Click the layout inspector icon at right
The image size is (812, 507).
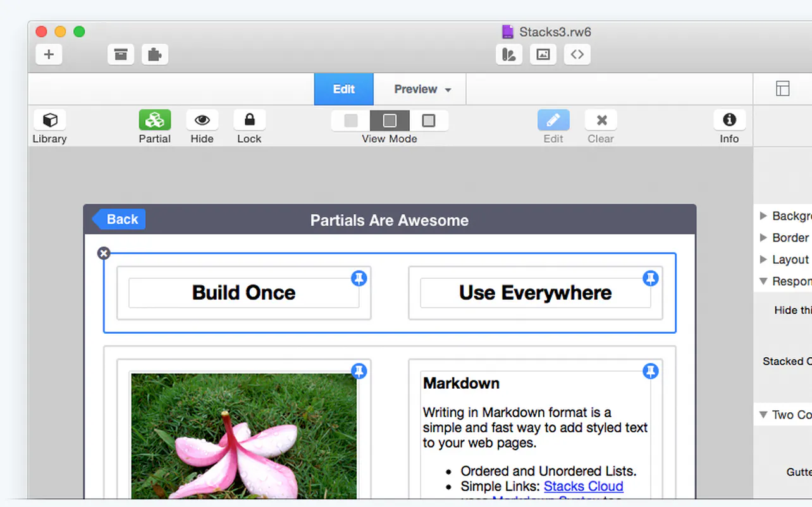point(783,89)
